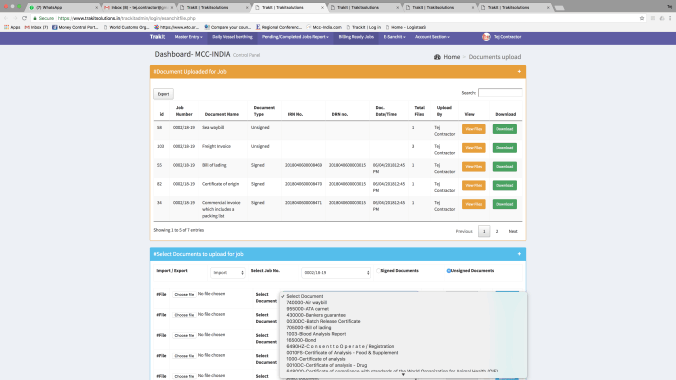
Task: View Files for Freight invoice row
Action: 473,148
